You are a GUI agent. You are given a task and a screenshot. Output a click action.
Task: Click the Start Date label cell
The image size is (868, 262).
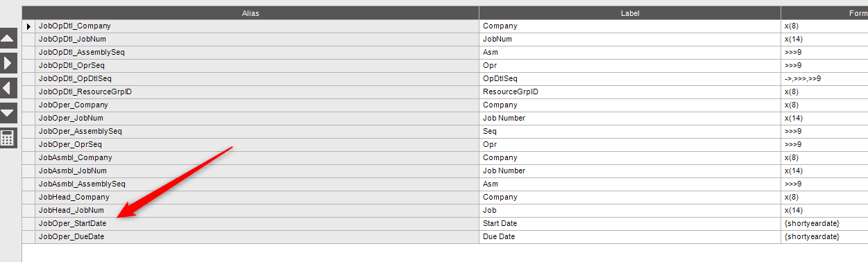[x=630, y=224]
